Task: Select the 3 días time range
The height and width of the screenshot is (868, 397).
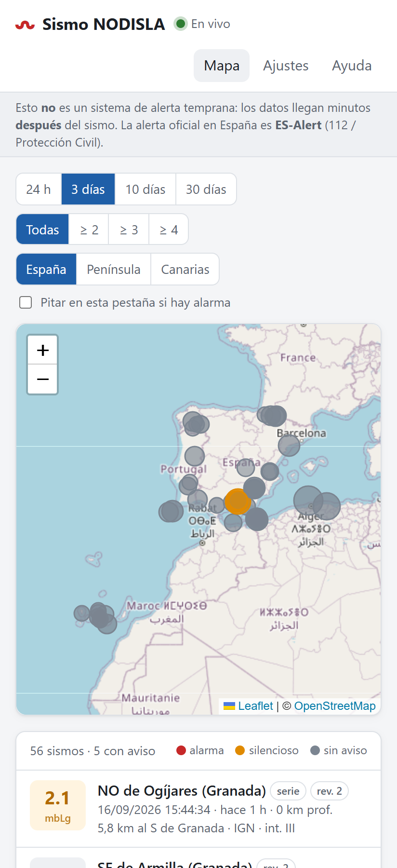Action: click(88, 189)
